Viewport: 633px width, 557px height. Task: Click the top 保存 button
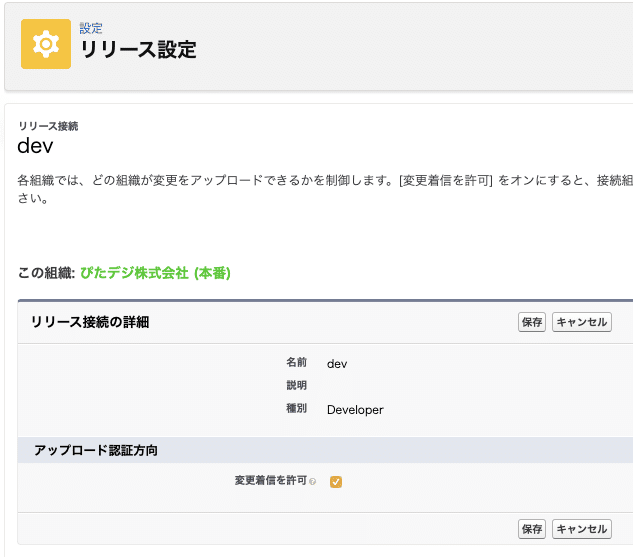pos(532,322)
